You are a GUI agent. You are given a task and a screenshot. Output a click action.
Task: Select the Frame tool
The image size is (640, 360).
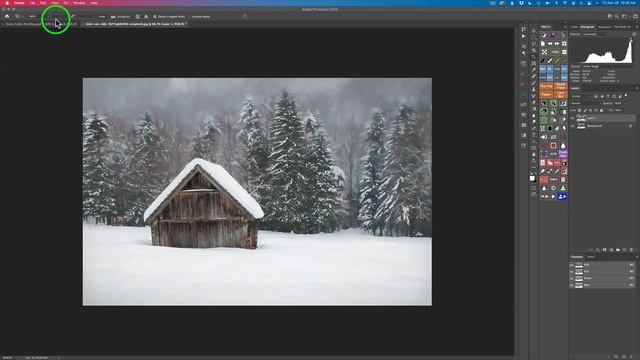533,63
